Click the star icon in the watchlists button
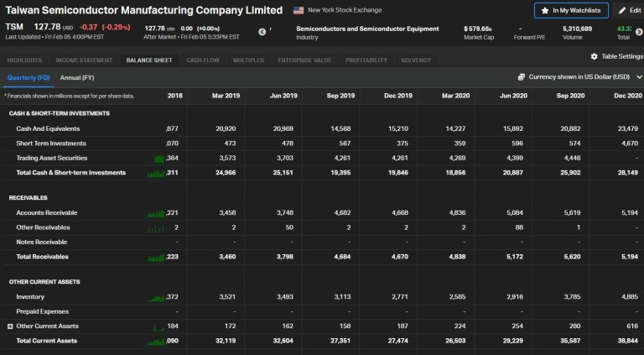The image size is (644, 355). (545, 11)
